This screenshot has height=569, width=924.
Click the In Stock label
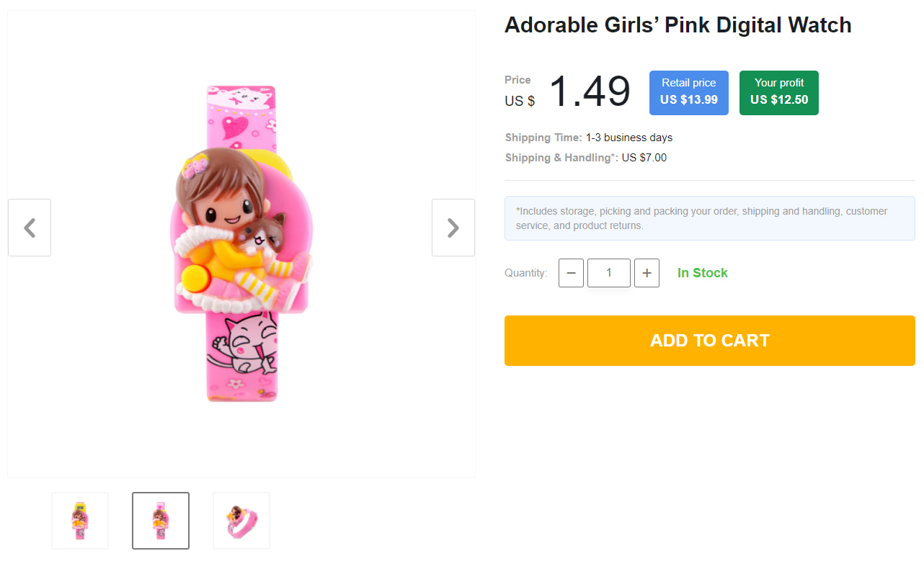point(702,273)
